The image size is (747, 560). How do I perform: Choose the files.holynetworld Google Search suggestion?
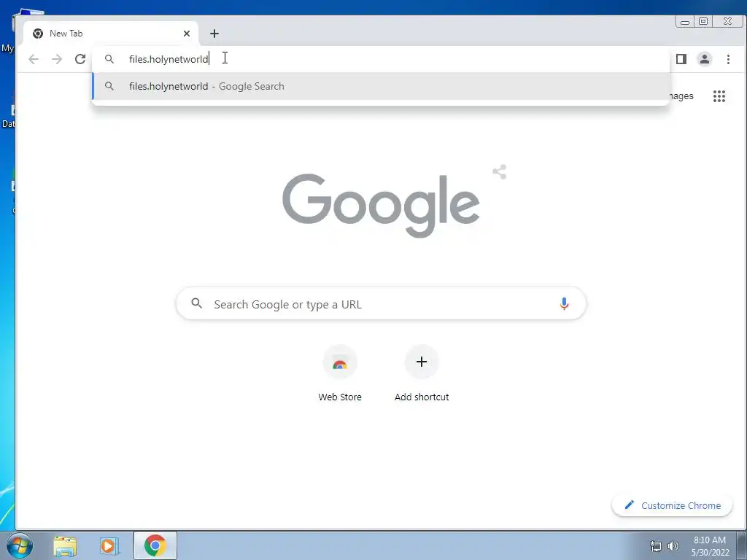[x=381, y=86]
